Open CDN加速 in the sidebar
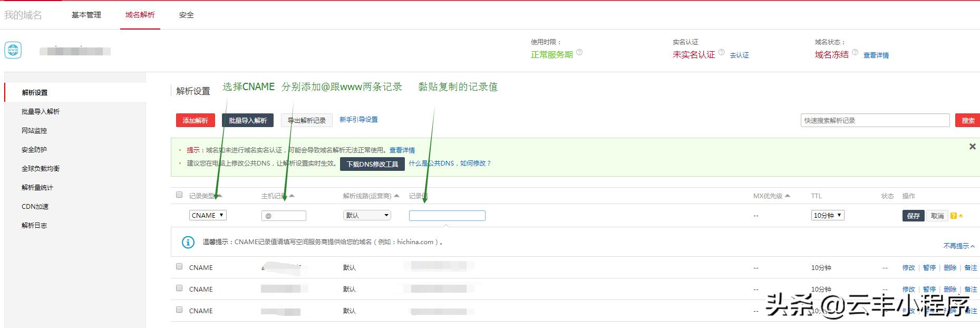The height and width of the screenshot is (328, 980). (35, 206)
